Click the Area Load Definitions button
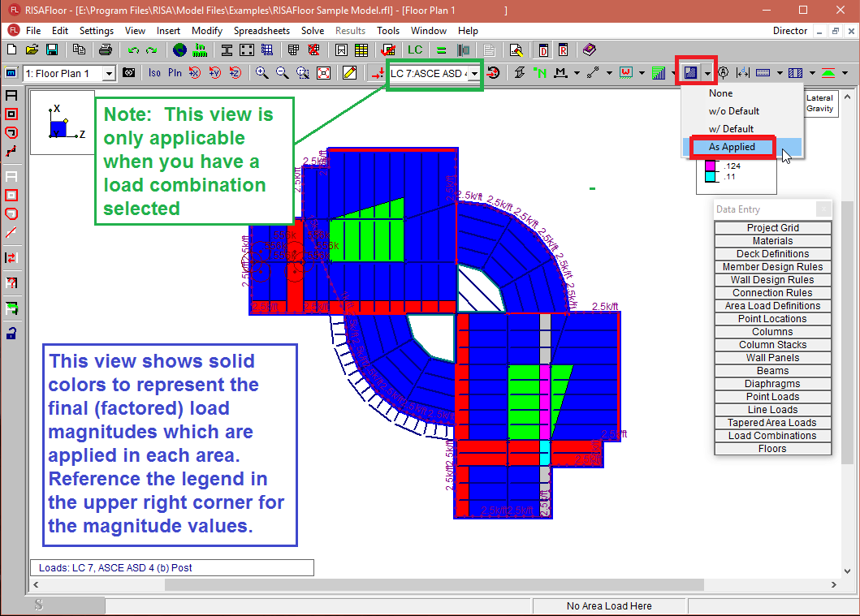 coord(772,306)
